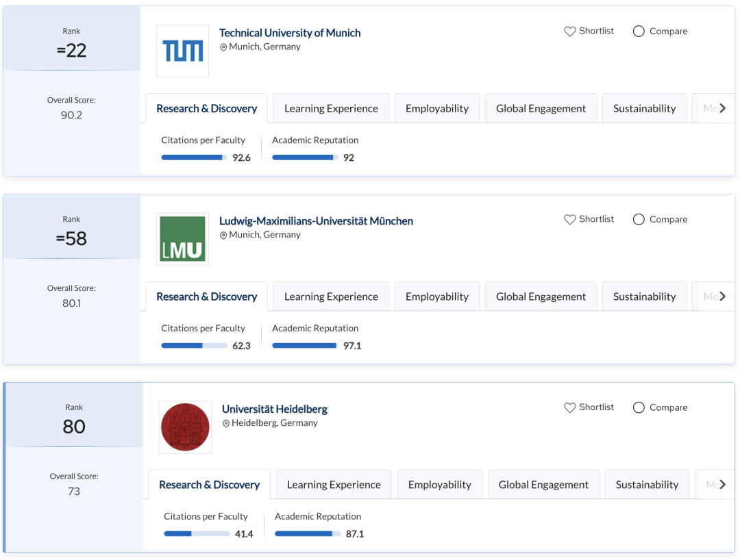Click the green LMU logo
This screenshot has width=740, height=560.
182,239
